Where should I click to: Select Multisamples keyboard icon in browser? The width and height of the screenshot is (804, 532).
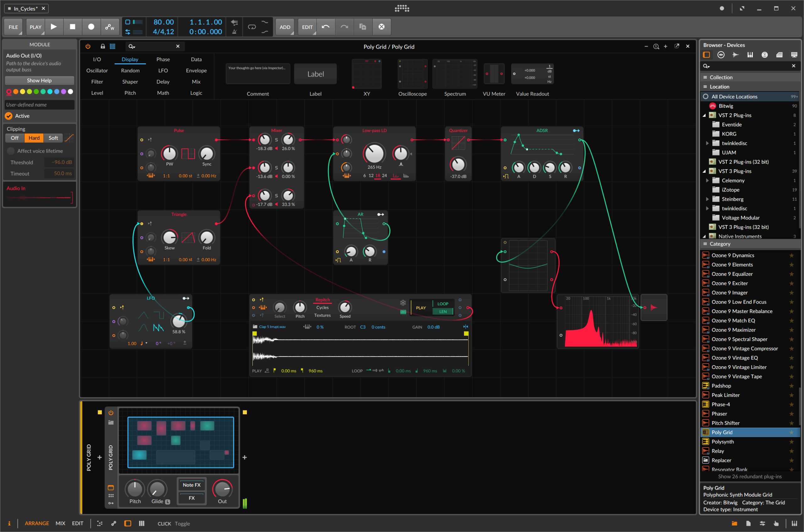point(750,55)
